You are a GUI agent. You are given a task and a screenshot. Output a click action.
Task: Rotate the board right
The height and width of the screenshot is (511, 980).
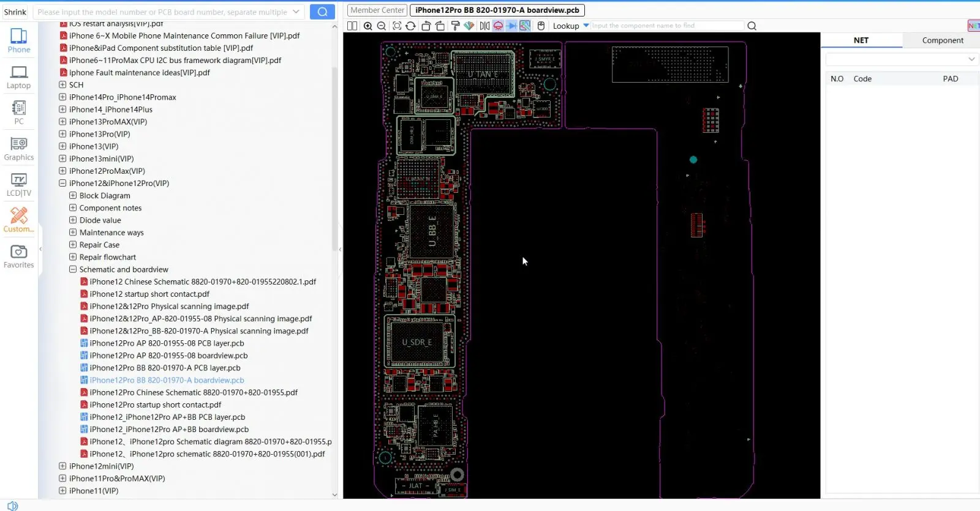(440, 26)
